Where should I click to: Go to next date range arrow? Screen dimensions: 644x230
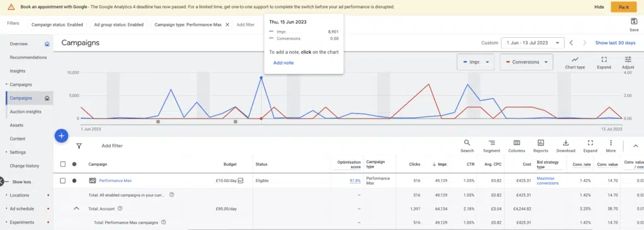coord(584,43)
